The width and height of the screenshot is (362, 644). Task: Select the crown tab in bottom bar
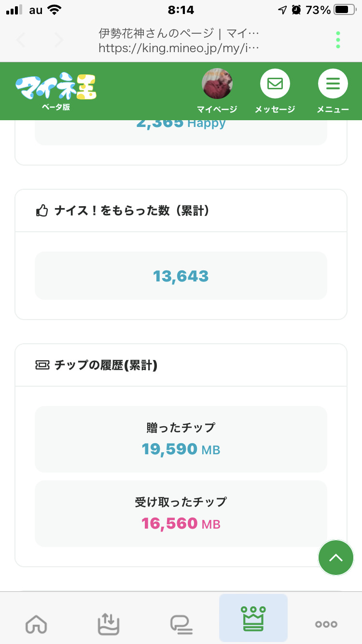click(253, 618)
